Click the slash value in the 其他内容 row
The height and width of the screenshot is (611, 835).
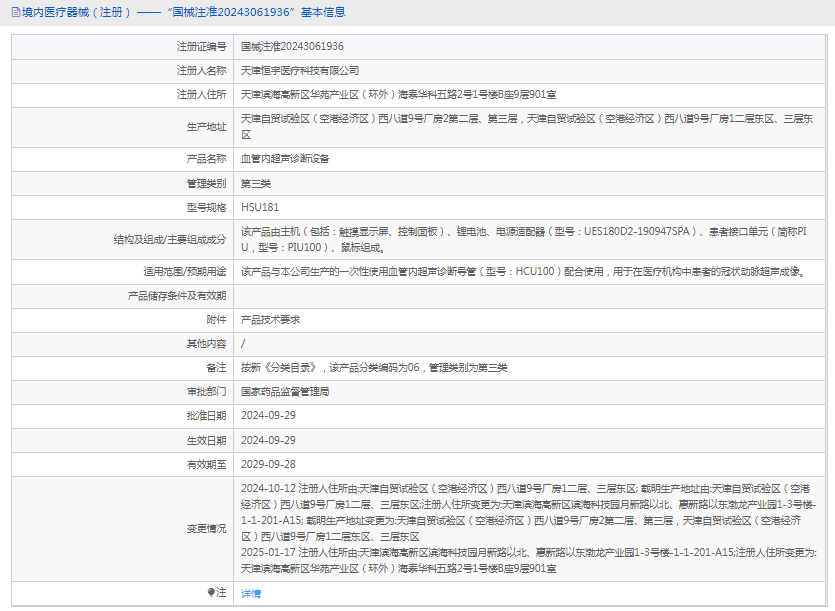243,344
